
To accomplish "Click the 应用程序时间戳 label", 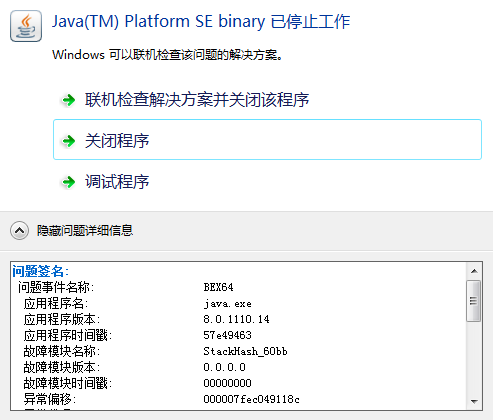I will point(68,335).
